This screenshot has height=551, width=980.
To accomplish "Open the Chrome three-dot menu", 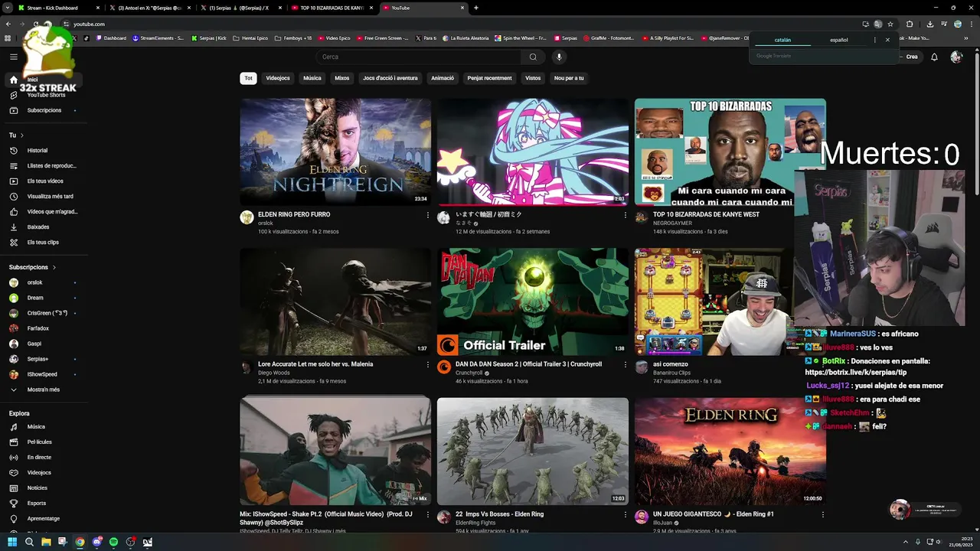I will click(x=971, y=24).
